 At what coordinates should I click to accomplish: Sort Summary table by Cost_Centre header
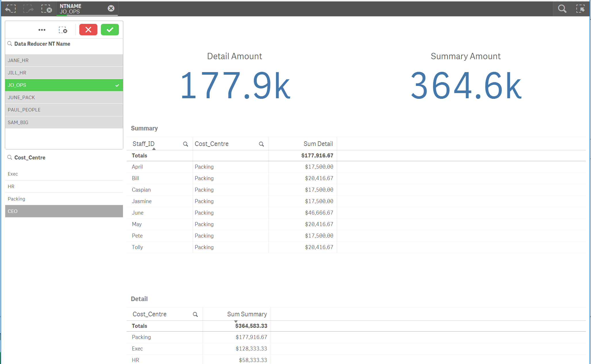tap(212, 144)
